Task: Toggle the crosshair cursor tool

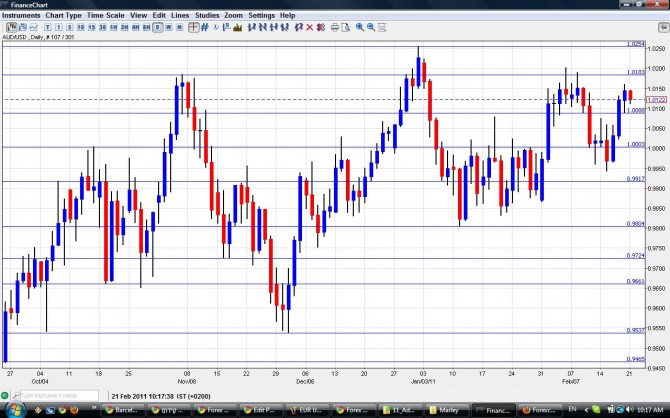Action: [x=194, y=27]
